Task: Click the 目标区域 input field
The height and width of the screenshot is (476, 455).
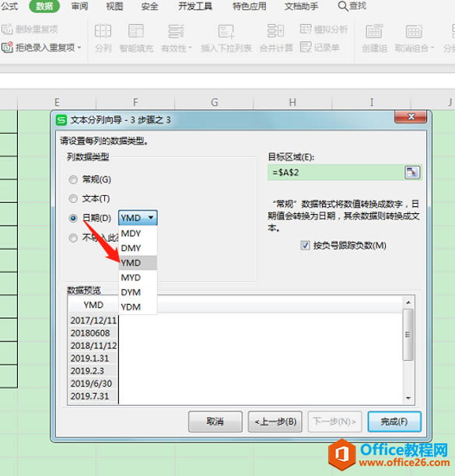Action: 336,173
